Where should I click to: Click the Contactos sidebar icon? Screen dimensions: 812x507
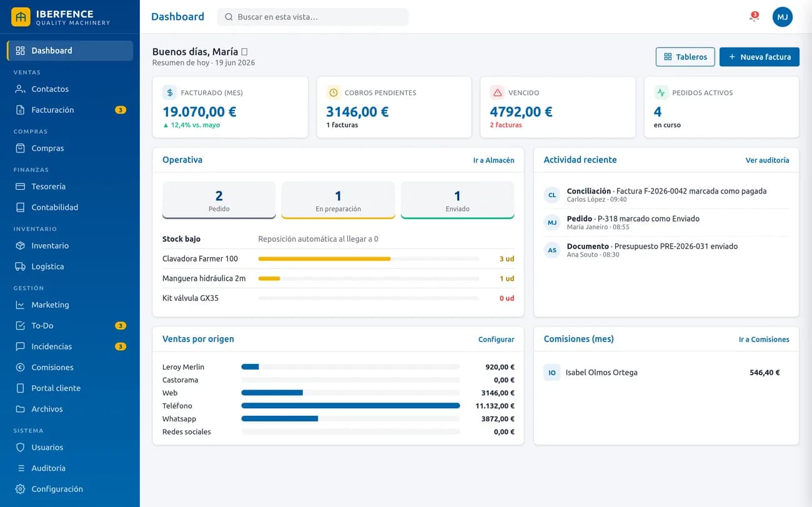click(20, 89)
